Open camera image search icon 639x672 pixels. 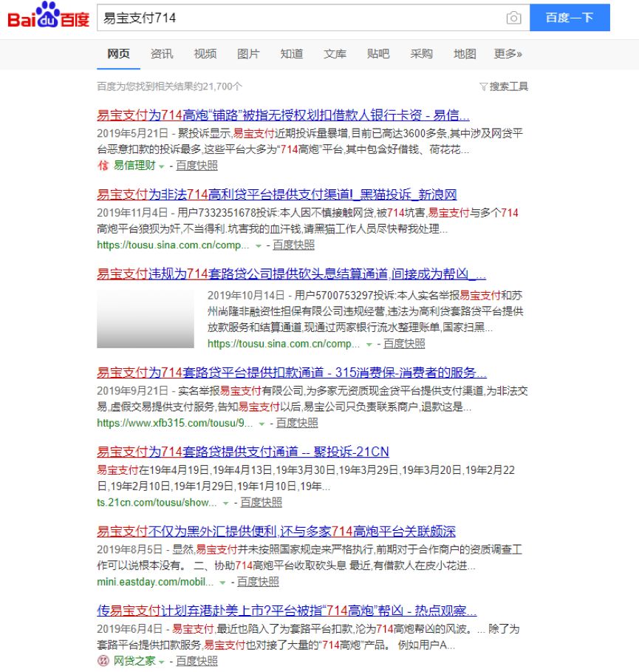click(513, 18)
